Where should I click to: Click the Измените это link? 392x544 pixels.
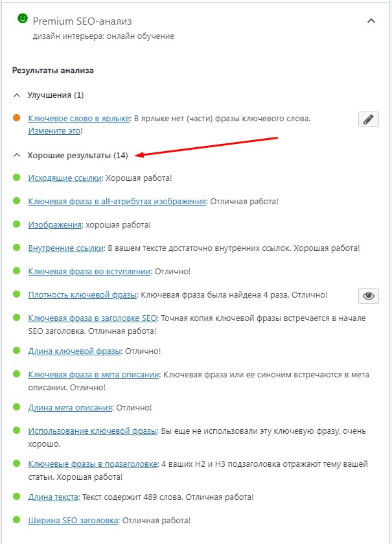click(54, 130)
